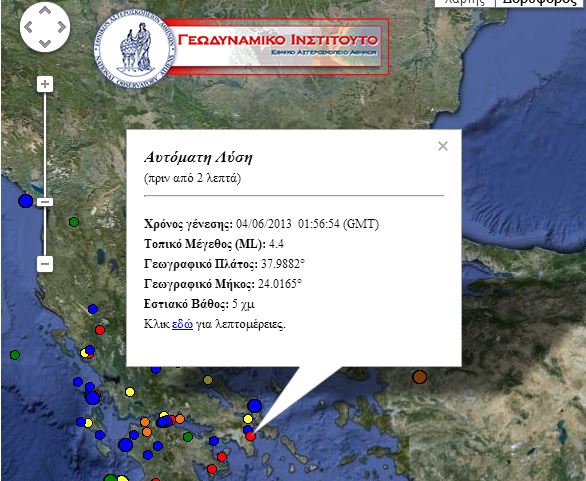
Task: Click the Αυτόματη Λύση popup title
Action: [198, 158]
